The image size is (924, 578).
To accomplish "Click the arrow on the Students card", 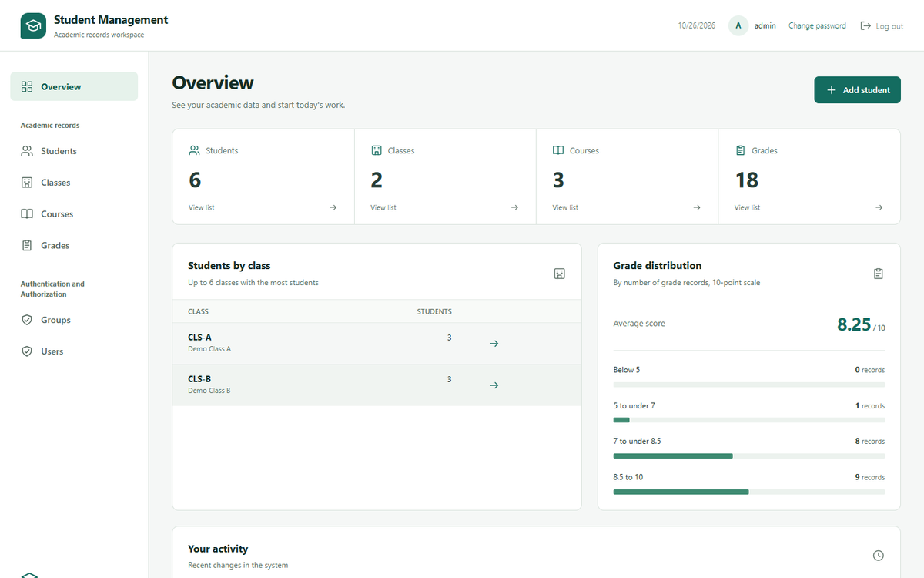I will (x=333, y=207).
